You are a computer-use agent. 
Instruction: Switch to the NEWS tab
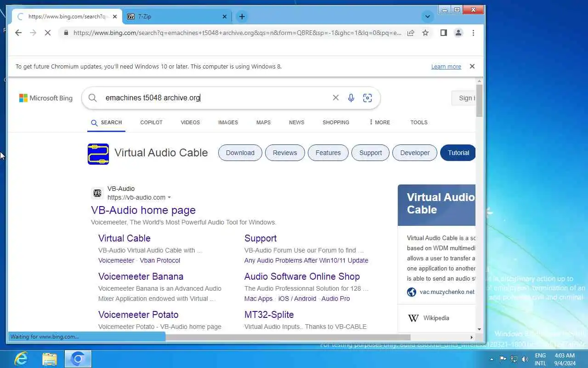click(296, 122)
